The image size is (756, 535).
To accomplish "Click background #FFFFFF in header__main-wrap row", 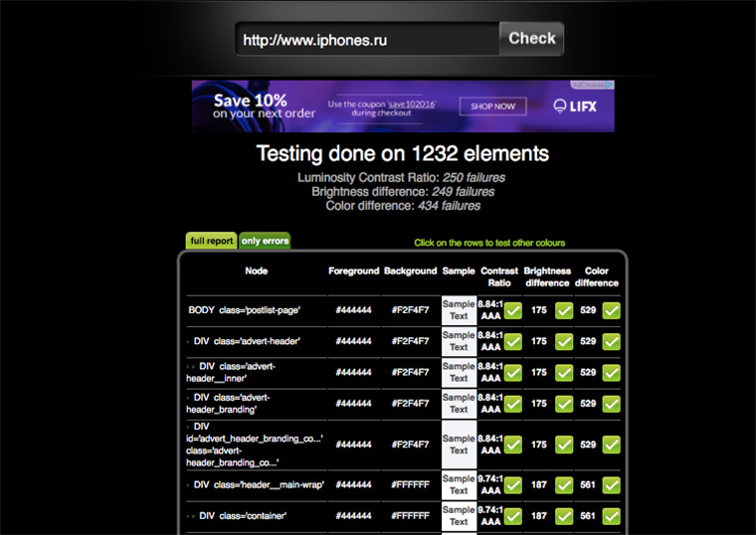I will (x=410, y=485).
